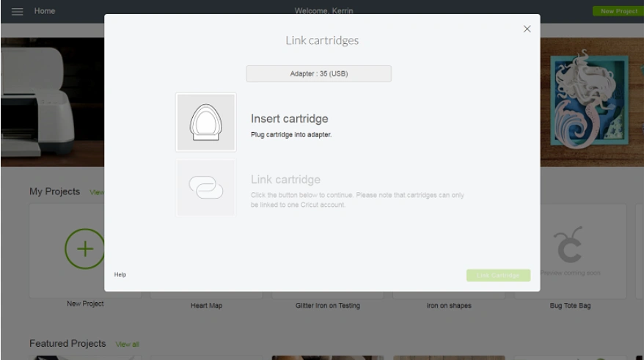Screen dimensions: 644x360
Task: Open the hamburger menu next to Home
Action: (x=18, y=12)
